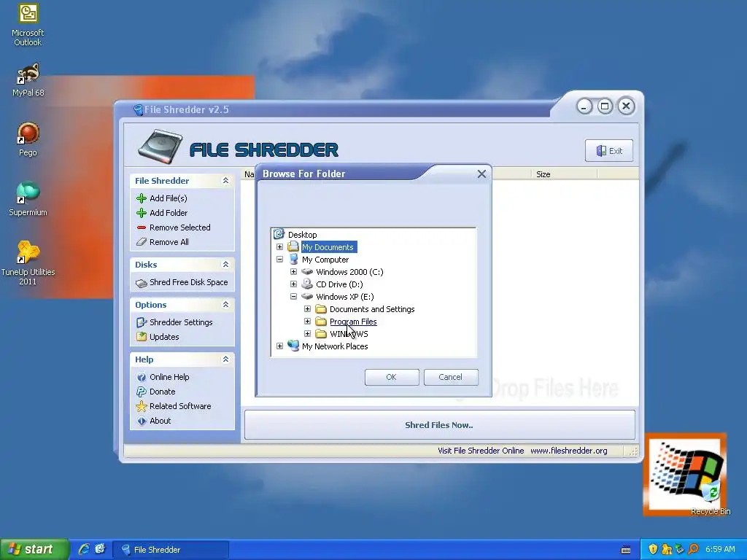Click the Online Help question mark icon

[141, 377]
